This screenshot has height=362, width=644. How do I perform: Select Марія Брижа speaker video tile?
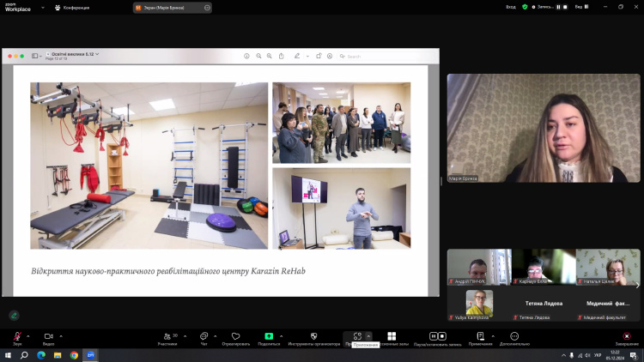[x=544, y=128]
